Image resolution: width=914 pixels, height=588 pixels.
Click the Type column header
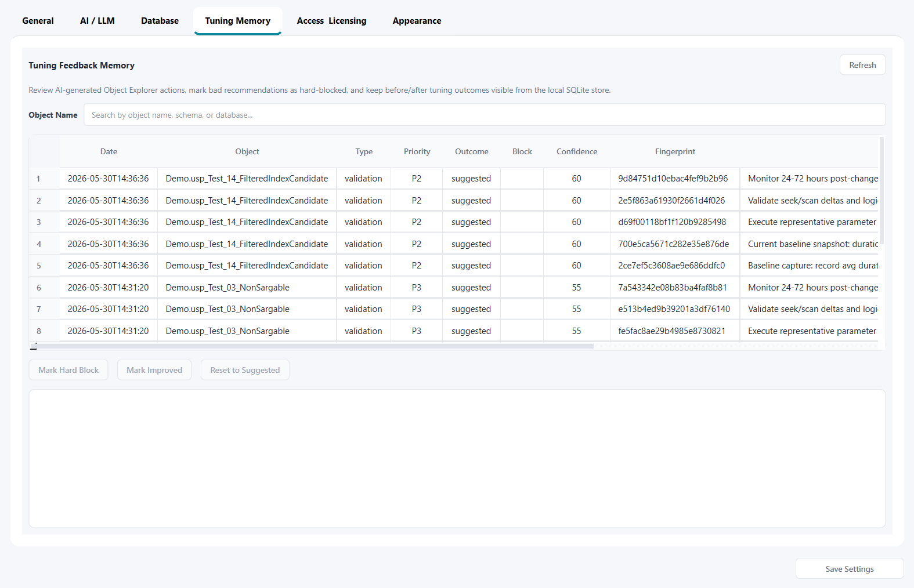point(364,151)
